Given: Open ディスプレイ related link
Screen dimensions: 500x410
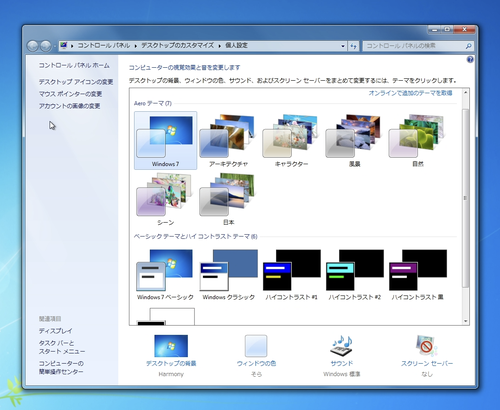Looking at the screenshot, I should point(55,331).
